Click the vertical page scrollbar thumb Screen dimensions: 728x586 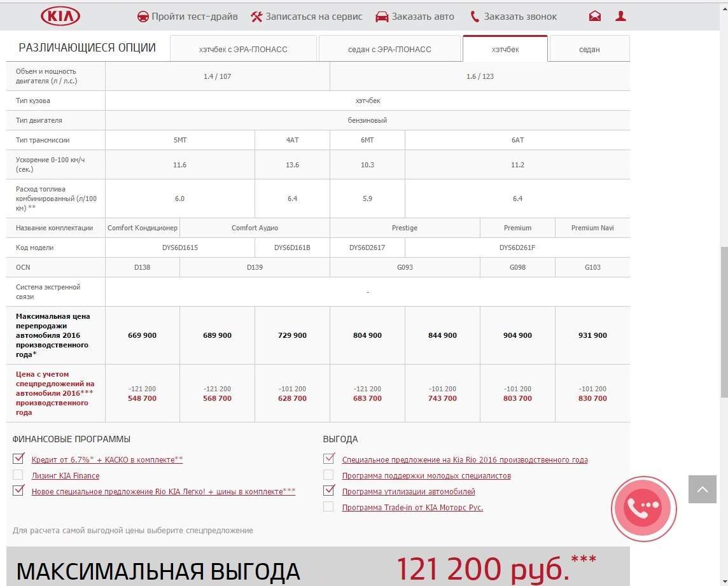point(724,322)
